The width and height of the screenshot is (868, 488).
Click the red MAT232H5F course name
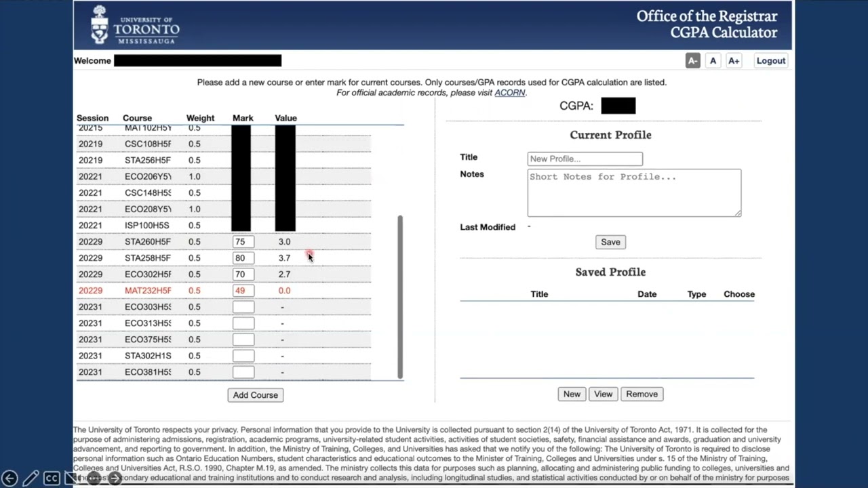point(148,291)
